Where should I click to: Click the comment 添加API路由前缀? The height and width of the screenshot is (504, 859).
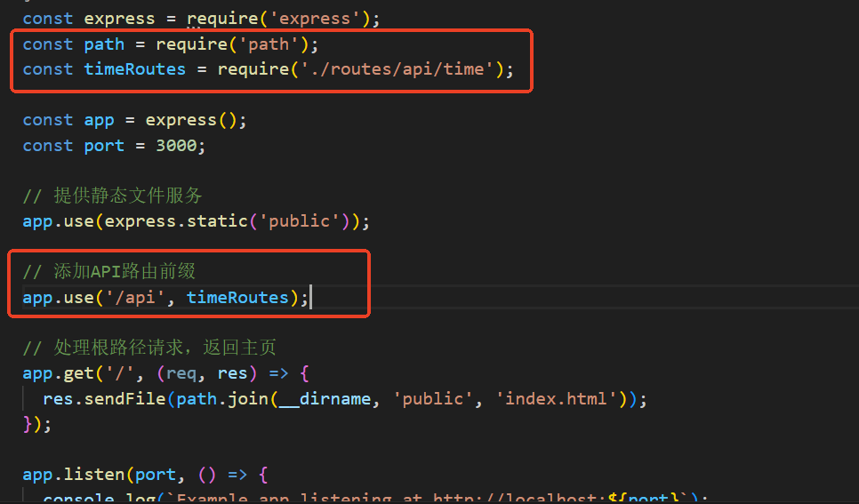pos(128,272)
